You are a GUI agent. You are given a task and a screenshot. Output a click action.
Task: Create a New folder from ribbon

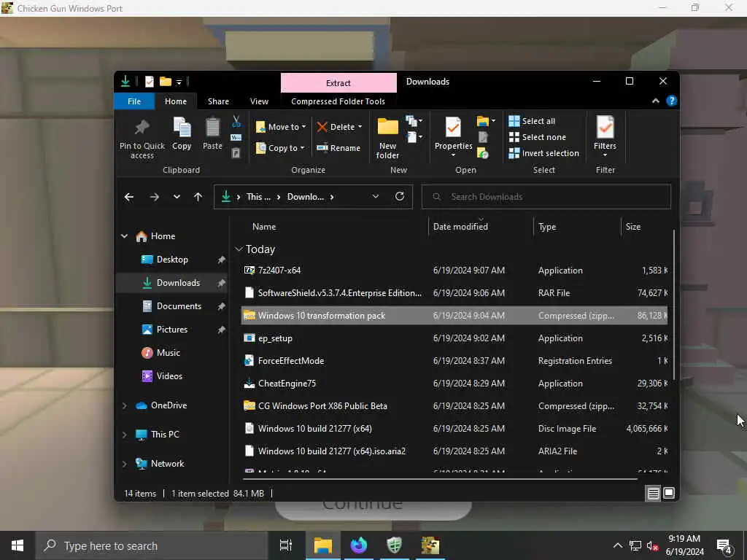point(388,138)
